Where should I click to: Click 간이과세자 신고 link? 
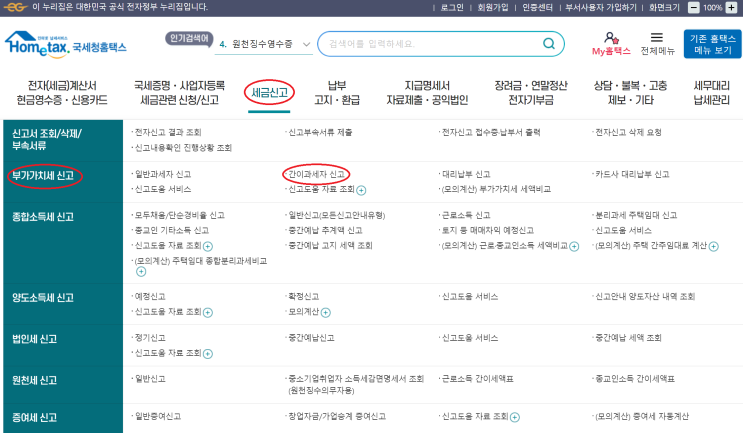pos(317,174)
